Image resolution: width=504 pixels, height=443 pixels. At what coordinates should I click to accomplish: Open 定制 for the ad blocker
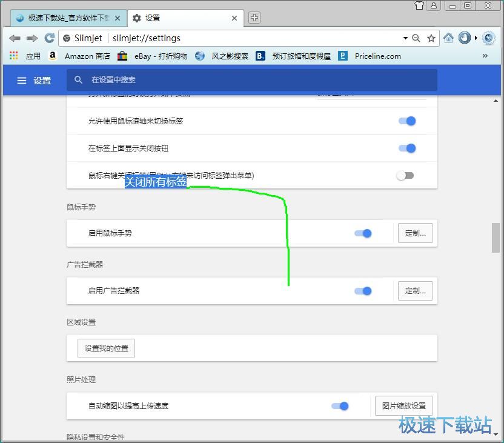pos(416,291)
